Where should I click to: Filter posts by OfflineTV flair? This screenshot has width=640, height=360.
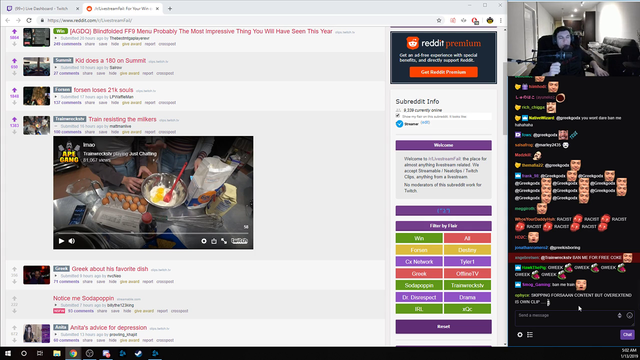(x=467, y=274)
